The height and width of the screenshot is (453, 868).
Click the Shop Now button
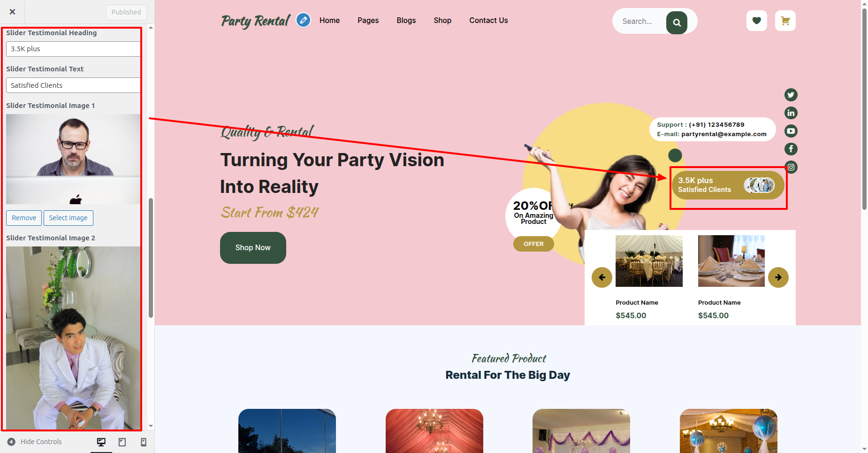[253, 248]
